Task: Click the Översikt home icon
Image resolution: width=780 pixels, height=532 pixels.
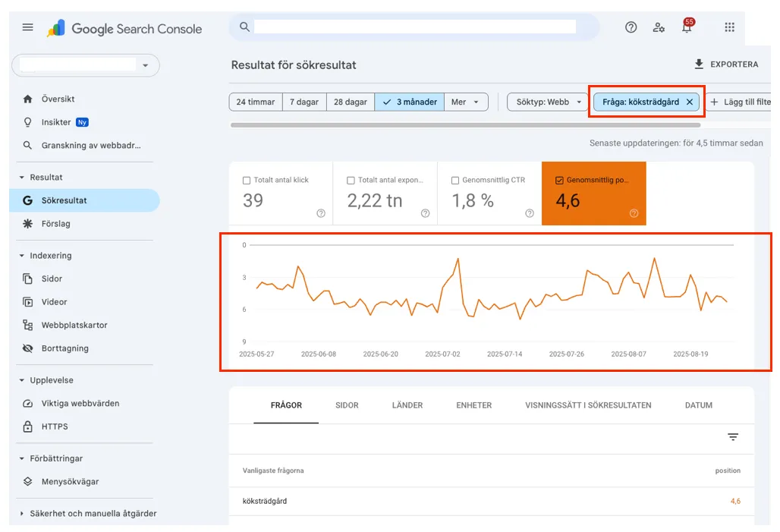Action: pos(28,99)
